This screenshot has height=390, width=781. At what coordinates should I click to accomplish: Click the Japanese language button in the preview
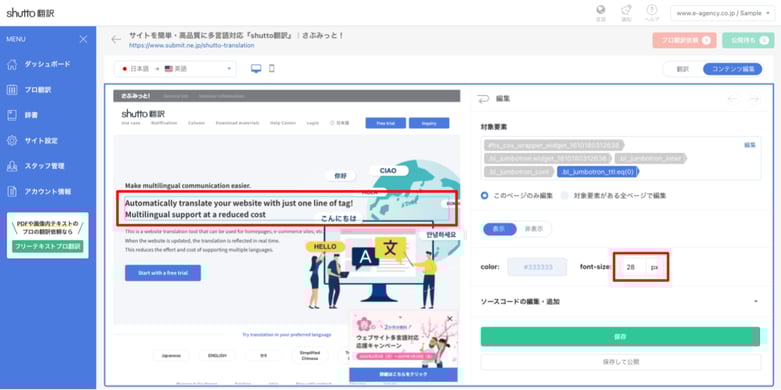point(171,356)
